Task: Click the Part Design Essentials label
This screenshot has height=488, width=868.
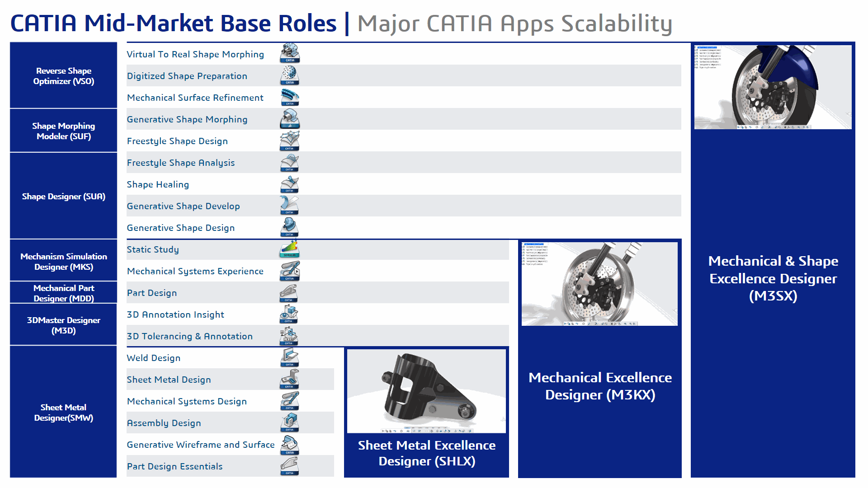Action: [175, 466]
